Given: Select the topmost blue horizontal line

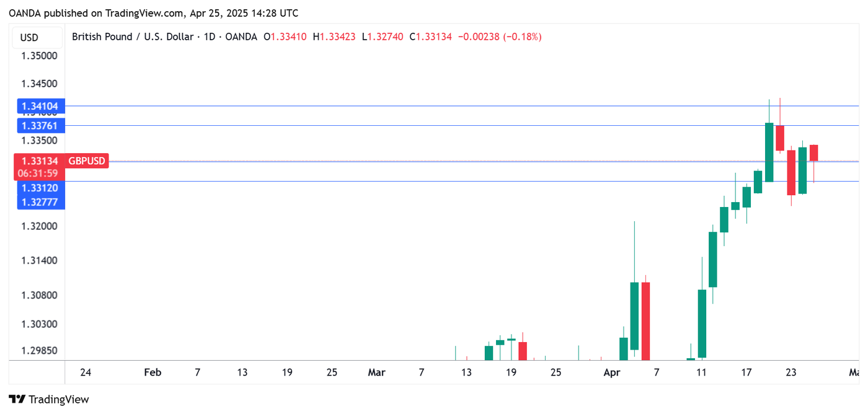Looking at the screenshot, I should point(434,106).
